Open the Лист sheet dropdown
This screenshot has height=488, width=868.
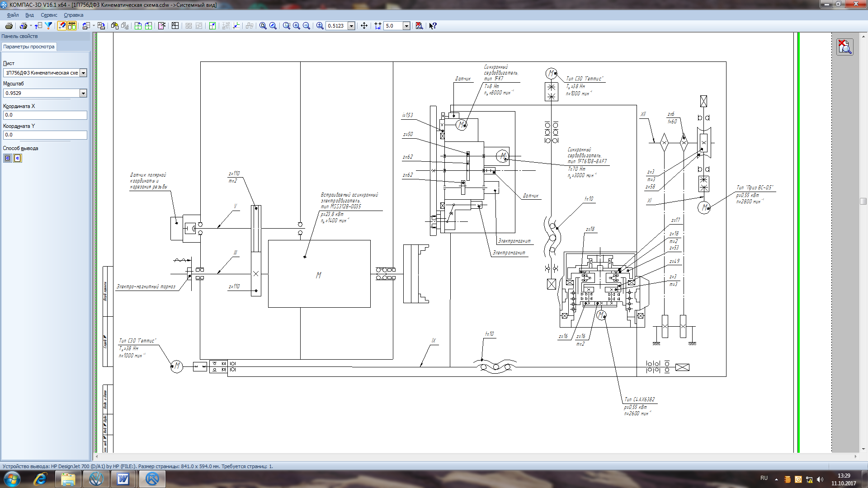tap(83, 73)
